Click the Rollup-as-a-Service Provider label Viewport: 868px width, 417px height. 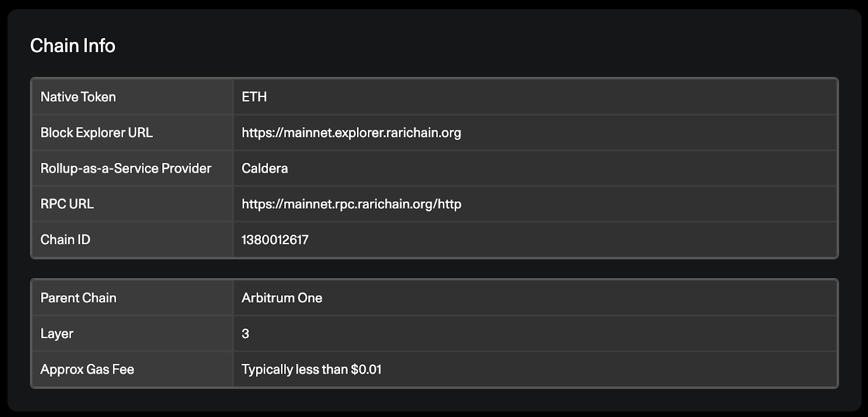coord(126,168)
